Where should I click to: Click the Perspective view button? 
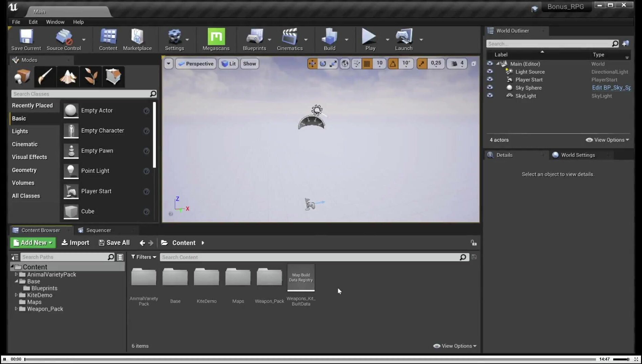tap(196, 64)
